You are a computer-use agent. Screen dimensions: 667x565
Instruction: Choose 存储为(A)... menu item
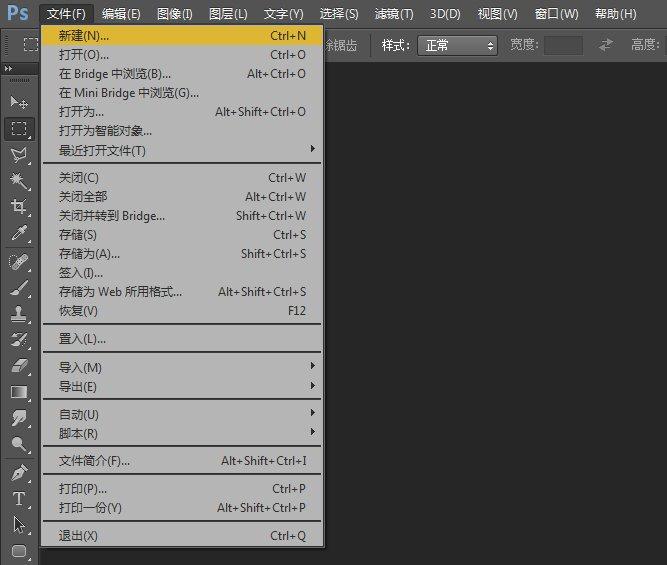(182, 254)
